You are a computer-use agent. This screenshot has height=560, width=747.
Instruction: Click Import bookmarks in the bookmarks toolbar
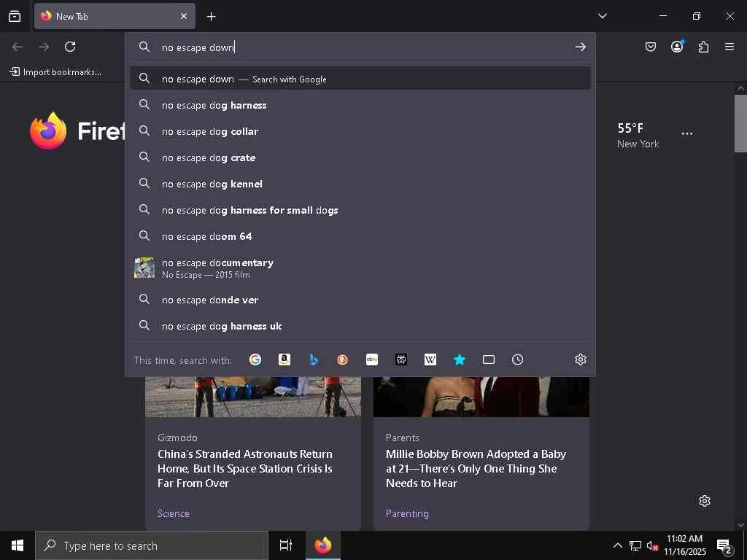(55, 72)
